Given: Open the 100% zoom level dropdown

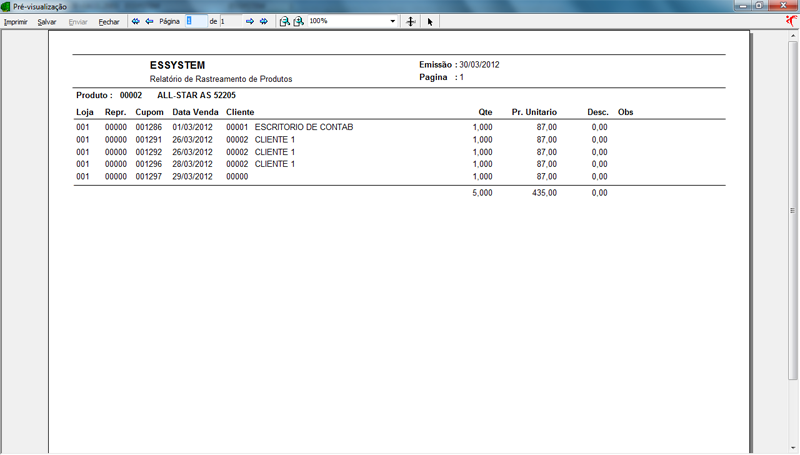Looking at the screenshot, I should (x=393, y=21).
